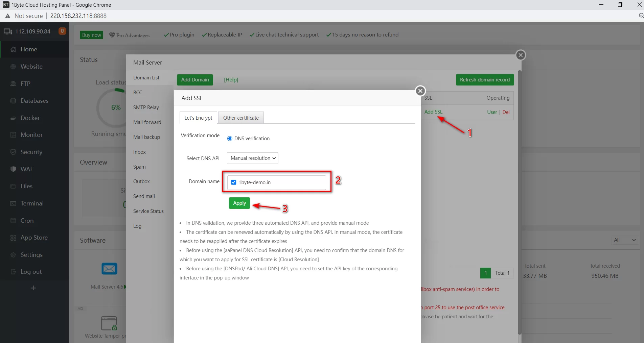Open the Files folder icon
The height and width of the screenshot is (343, 644).
[x=13, y=186]
